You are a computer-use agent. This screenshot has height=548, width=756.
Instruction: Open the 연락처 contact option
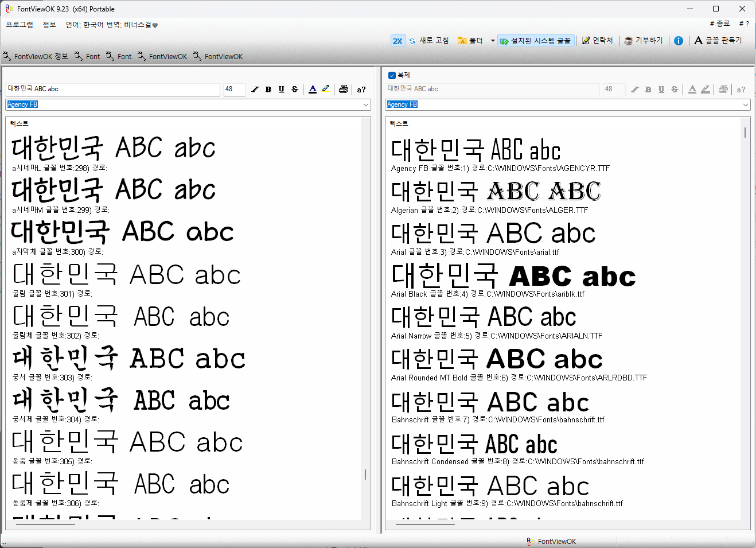point(597,41)
